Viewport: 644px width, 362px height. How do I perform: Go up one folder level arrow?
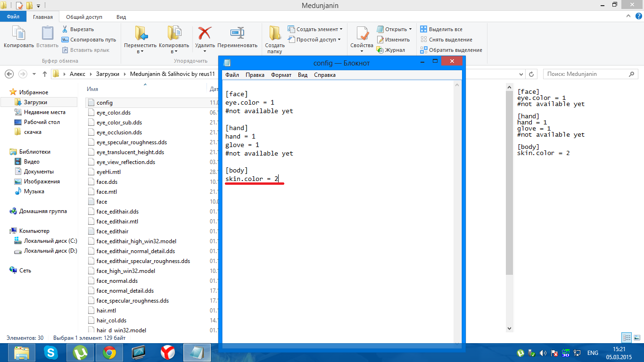tap(45, 74)
